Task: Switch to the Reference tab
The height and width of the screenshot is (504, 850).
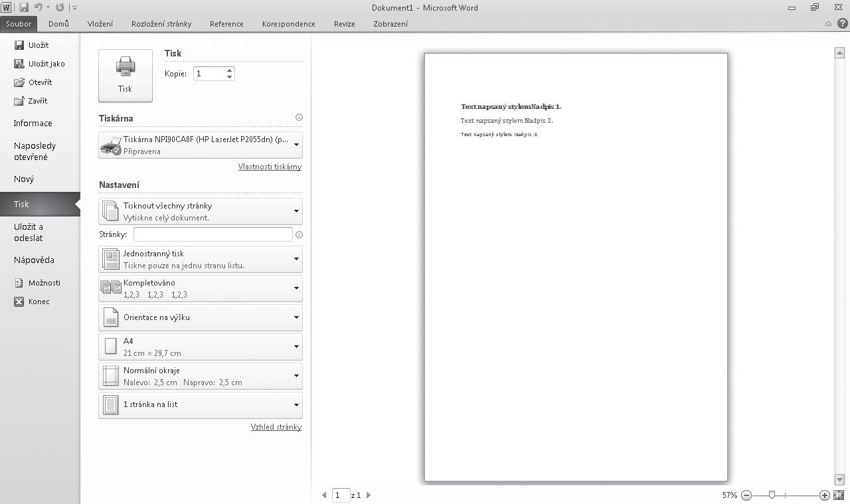Action: [x=226, y=24]
